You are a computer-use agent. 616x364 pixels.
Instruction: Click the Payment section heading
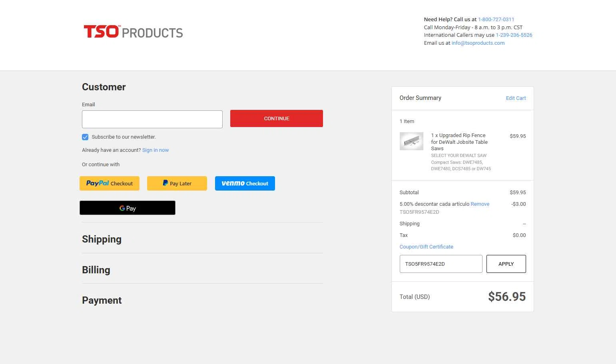[102, 300]
